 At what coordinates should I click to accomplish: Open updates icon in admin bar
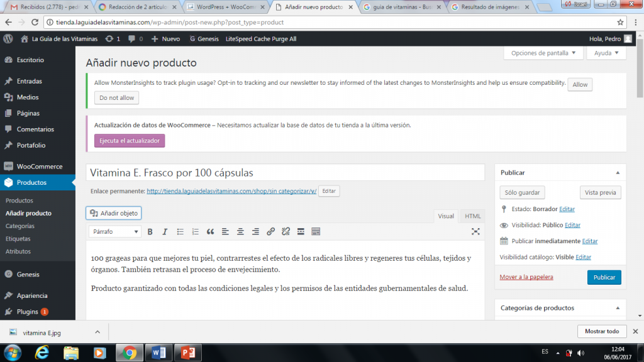(113, 38)
